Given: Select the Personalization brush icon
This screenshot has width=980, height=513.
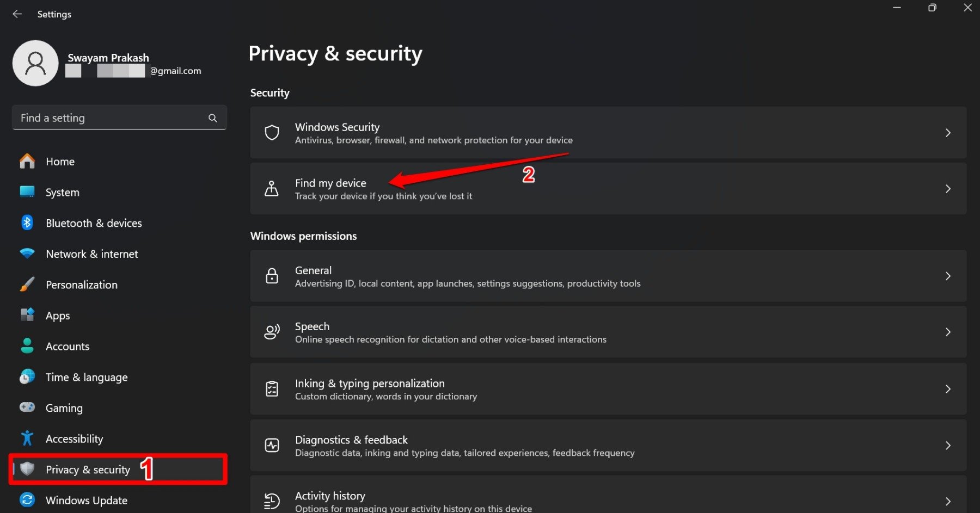Looking at the screenshot, I should click(x=27, y=284).
